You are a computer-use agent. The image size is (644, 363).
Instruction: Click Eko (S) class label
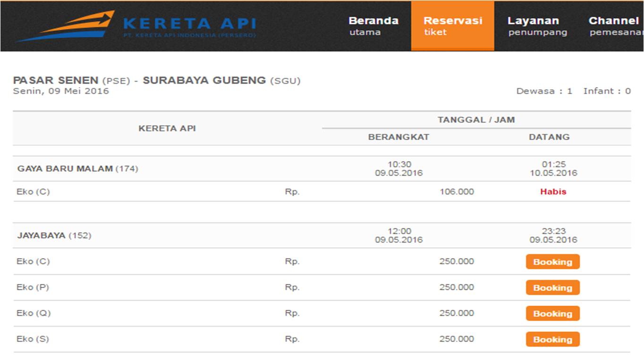(x=33, y=339)
